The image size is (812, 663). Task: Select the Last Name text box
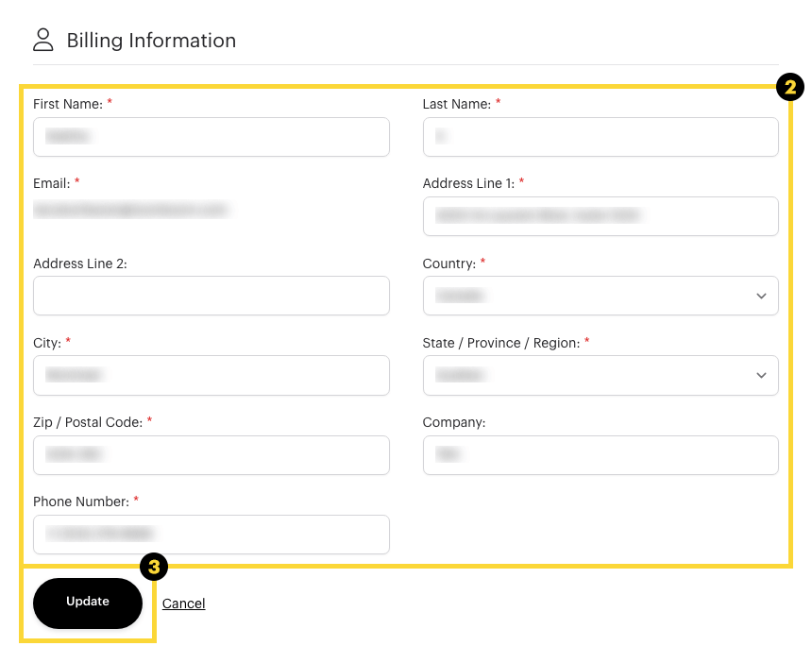point(600,137)
